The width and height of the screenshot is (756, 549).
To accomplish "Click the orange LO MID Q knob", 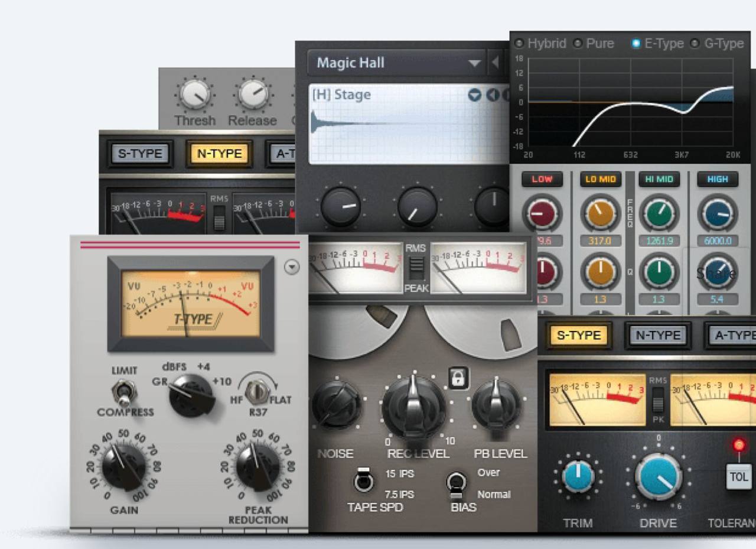I will pos(600,272).
